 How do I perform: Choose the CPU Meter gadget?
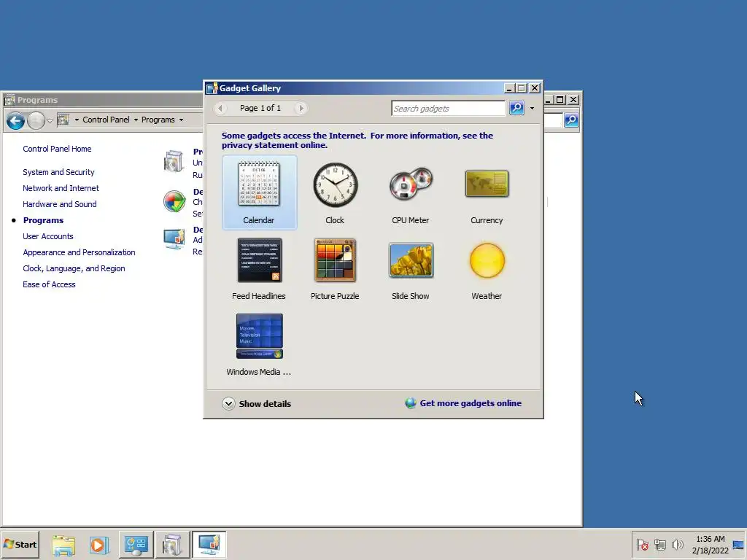[411, 192]
